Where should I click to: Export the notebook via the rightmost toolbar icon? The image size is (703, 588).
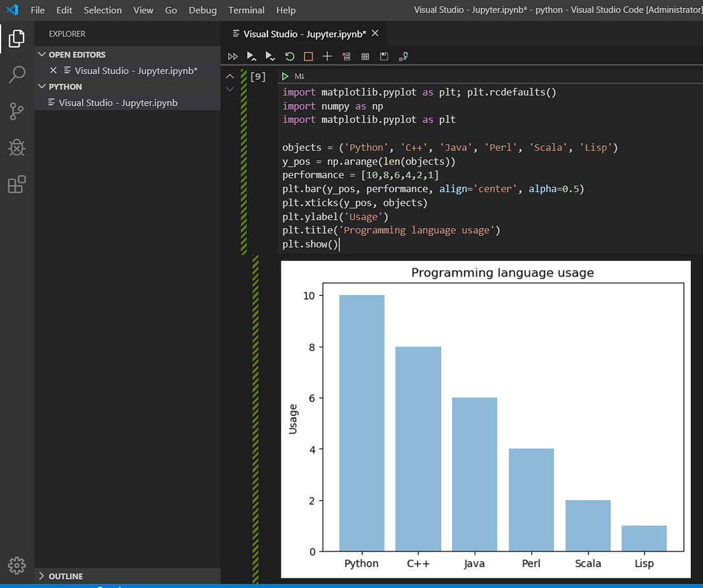[402, 56]
